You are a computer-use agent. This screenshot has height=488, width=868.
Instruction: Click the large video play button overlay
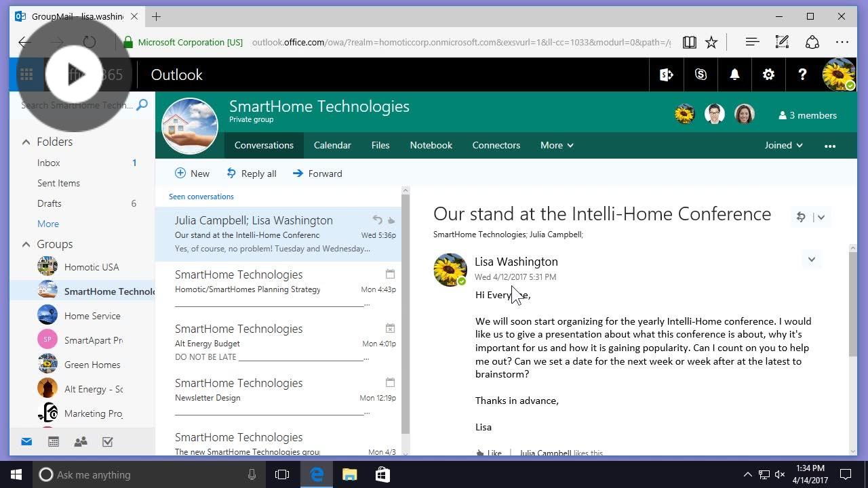[73, 74]
